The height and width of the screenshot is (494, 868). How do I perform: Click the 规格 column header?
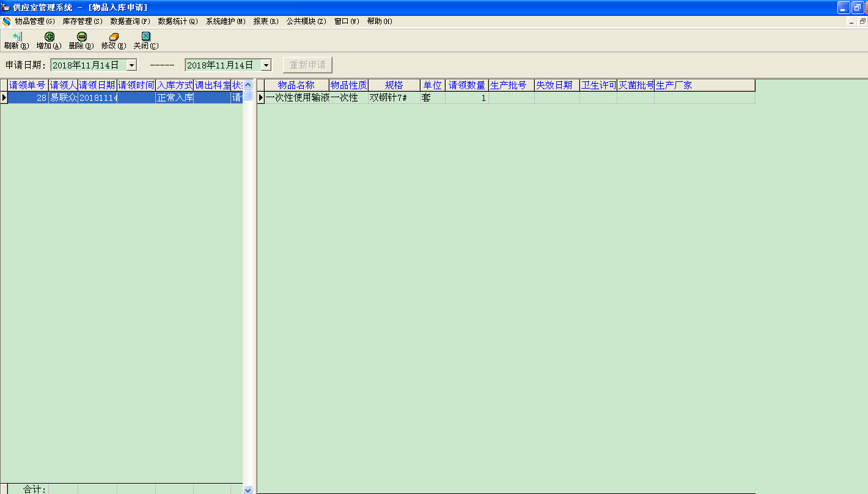[394, 85]
